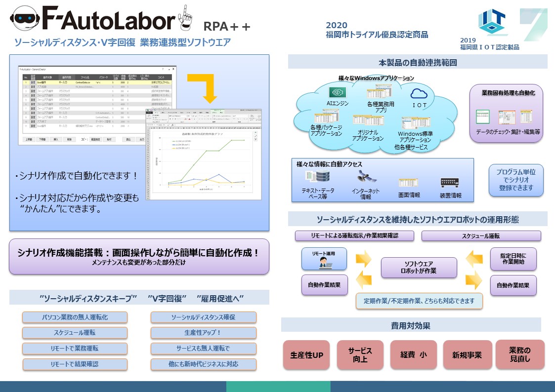The image size is (555, 392).
Task: Click the 上移動 button in ScenarioCreator
Action: click(x=29, y=139)
